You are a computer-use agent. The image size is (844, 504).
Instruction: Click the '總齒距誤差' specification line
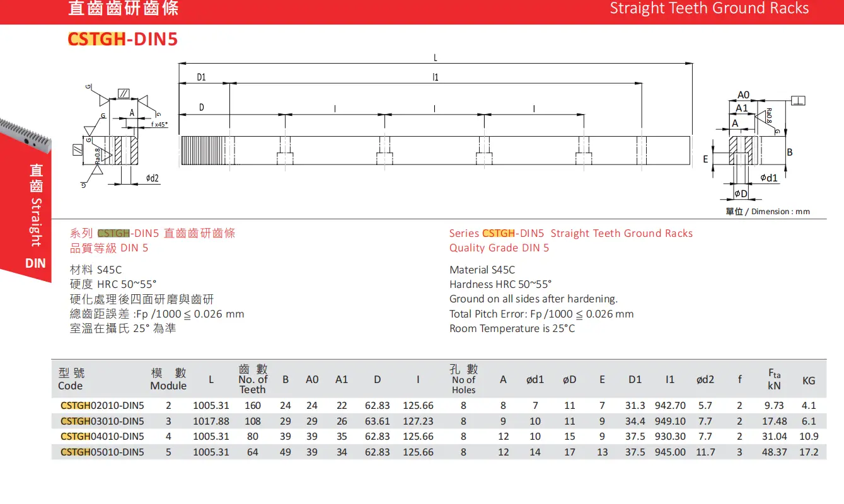tap(157, 314)
